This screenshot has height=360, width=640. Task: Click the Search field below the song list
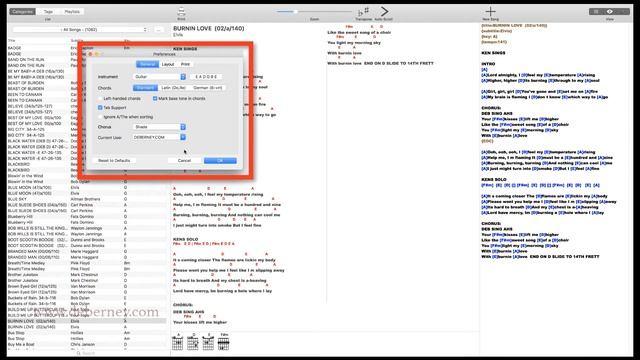point(89,353)
